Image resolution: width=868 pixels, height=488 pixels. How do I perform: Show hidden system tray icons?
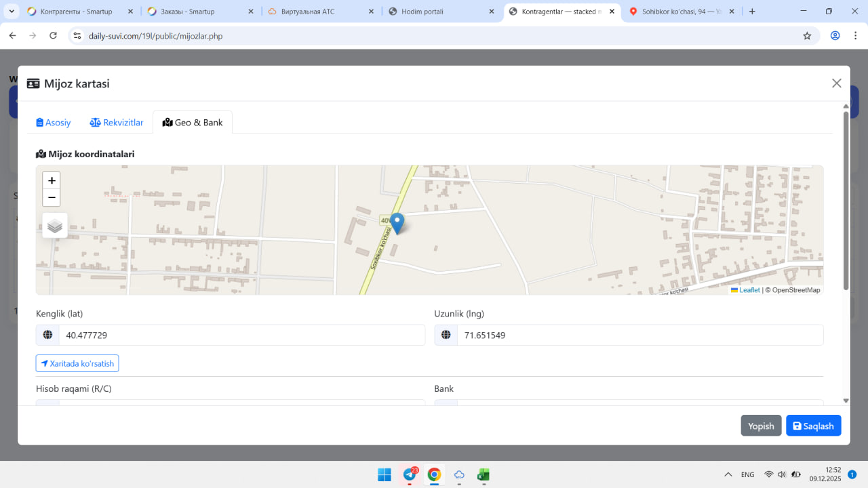tap(728, 474)
